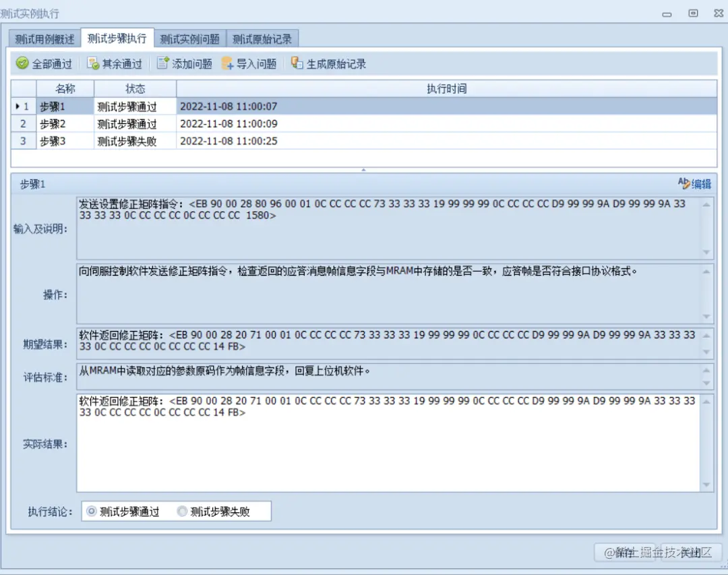Click the 状态 column header
This screenshot has height=575, width=728.
click(135, 89)
